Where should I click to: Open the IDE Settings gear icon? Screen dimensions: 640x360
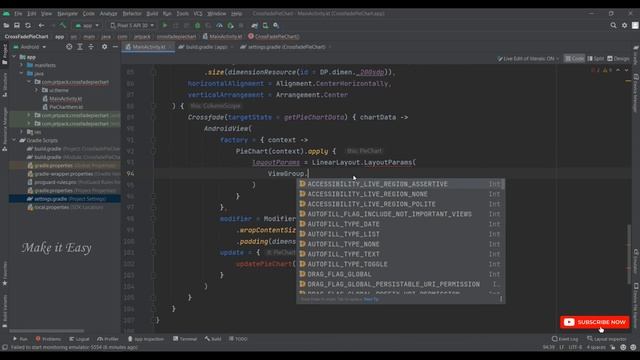(x=624, y=25)
